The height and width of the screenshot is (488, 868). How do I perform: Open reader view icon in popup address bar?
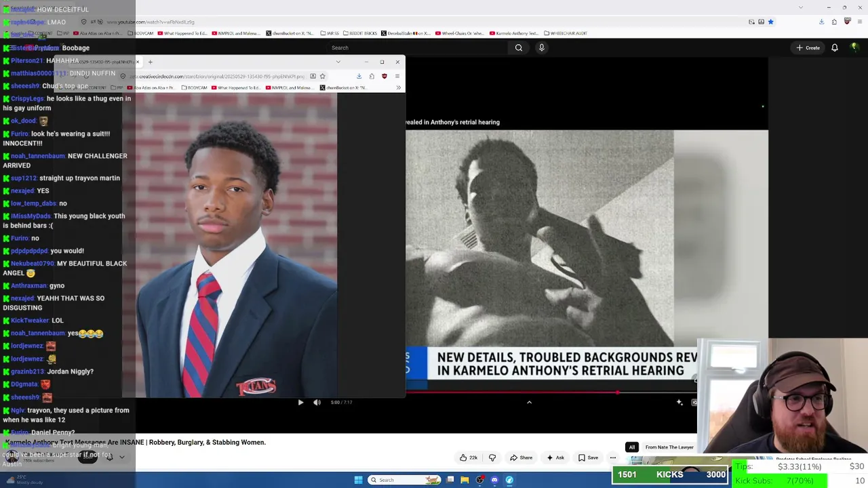[x=313, y=77]
